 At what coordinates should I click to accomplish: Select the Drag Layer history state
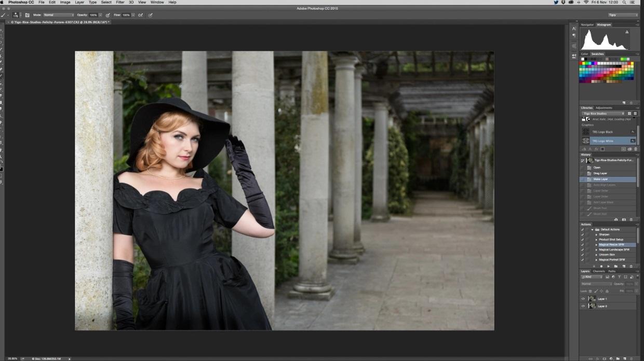pyautogui.click(x=608, y=173)
